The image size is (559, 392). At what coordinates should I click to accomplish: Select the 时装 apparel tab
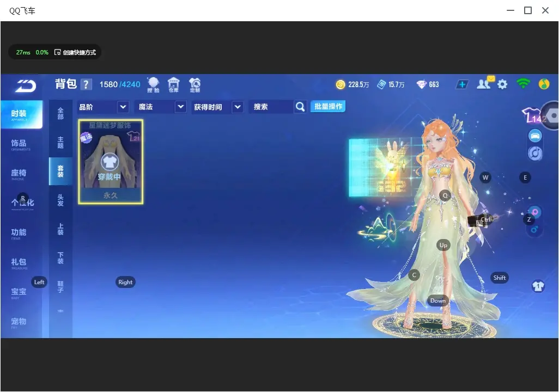tap(21, 114)
